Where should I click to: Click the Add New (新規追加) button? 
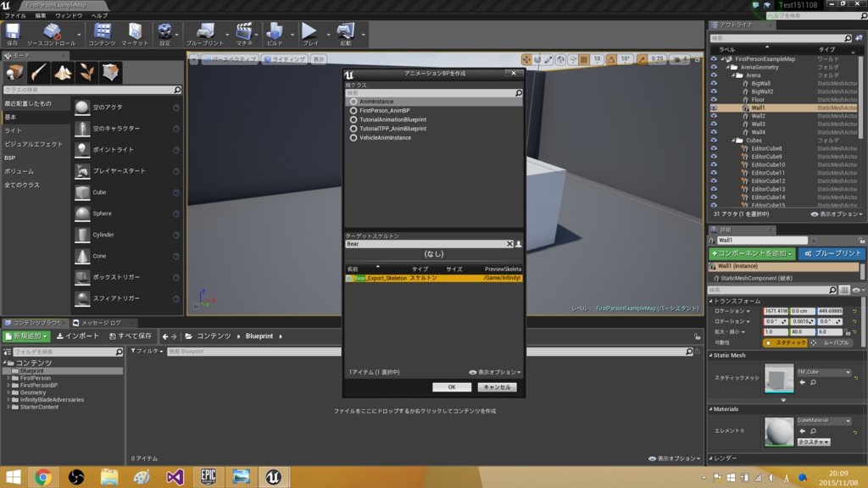[26, 336]
